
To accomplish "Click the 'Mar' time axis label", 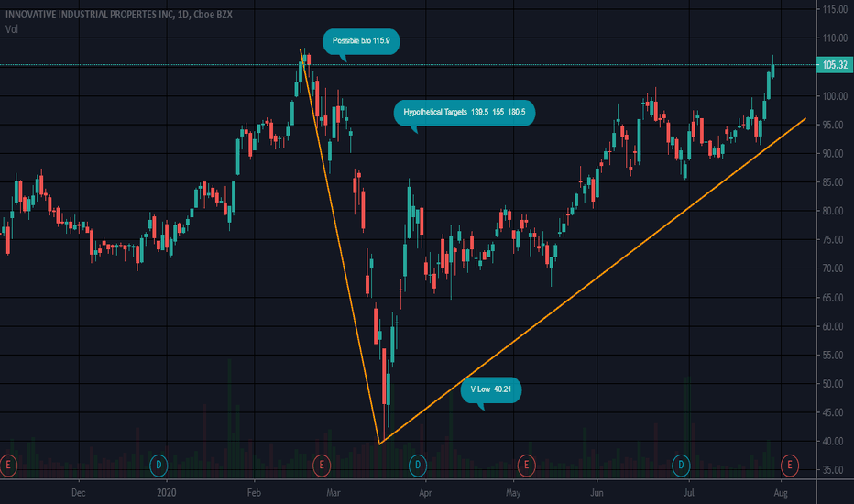I will point(334,493).
